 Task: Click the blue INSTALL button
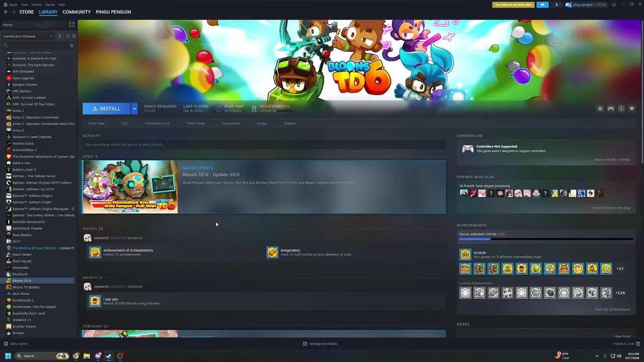tap(107, 109)
